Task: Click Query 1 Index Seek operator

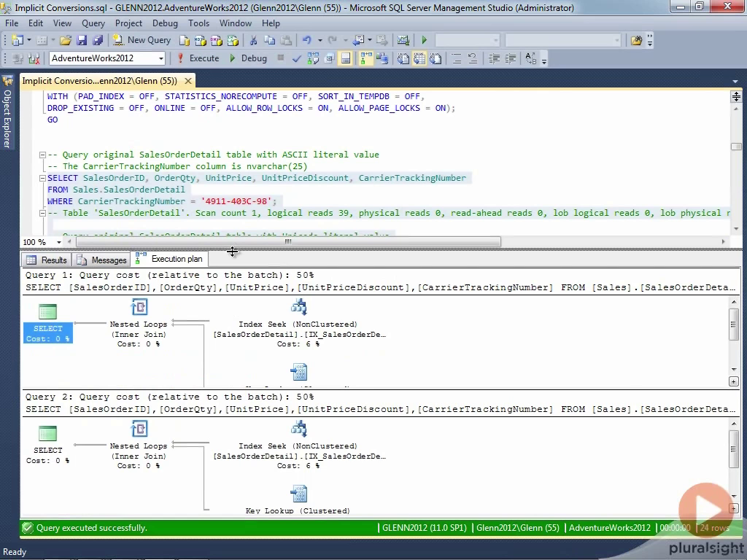Action: coord(298,323)
